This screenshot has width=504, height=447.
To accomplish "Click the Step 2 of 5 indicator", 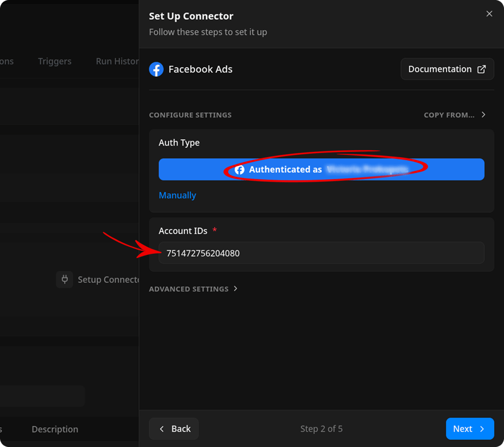I will (321, 429).
